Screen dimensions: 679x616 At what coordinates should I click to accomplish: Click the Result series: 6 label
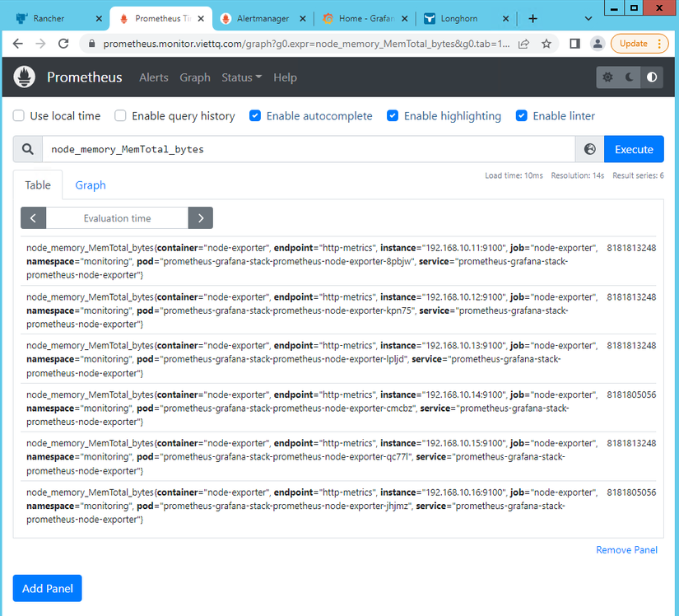(x=638, y=175)
